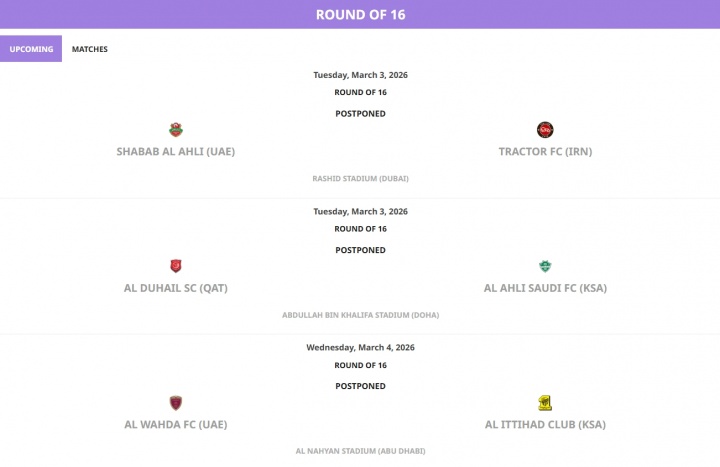Click the Tractor FC club crest
Screen dimensions: 720x467
(x=545, y=130)
